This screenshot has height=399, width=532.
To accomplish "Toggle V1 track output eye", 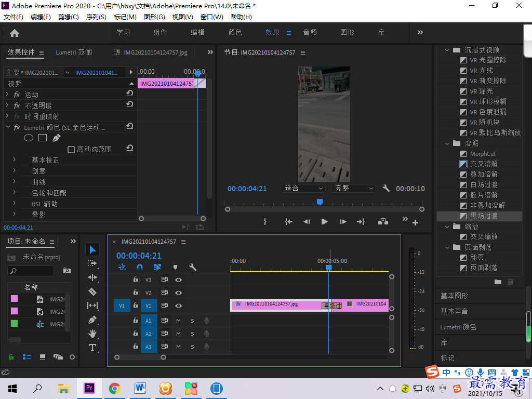I will tap(179, 305).
